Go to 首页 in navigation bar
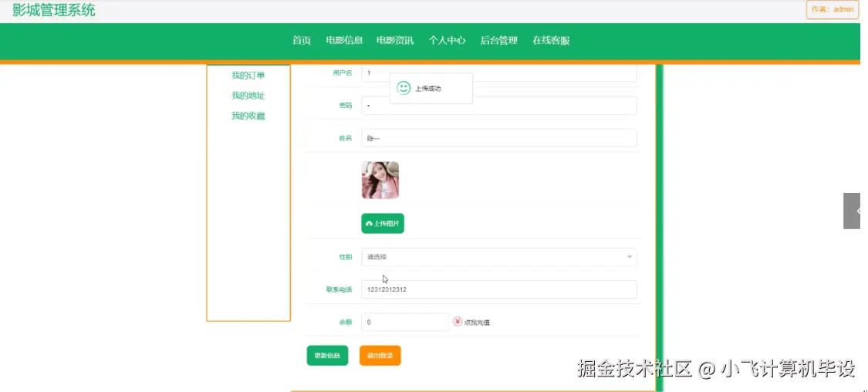 click(302, 40)
